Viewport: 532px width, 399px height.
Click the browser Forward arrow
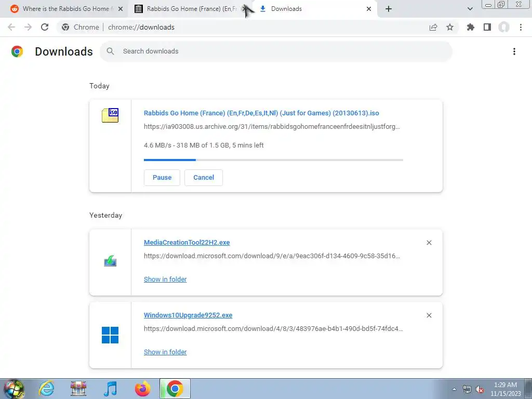coord(28,27)
